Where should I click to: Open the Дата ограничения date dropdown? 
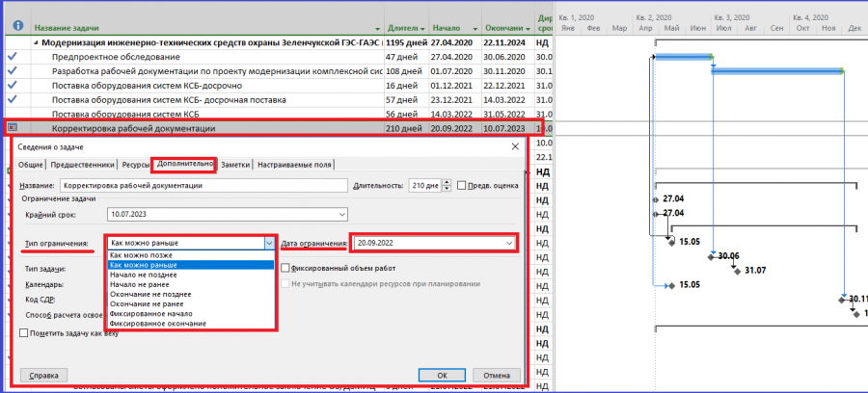pyautogui.click(x=508, y=243)
